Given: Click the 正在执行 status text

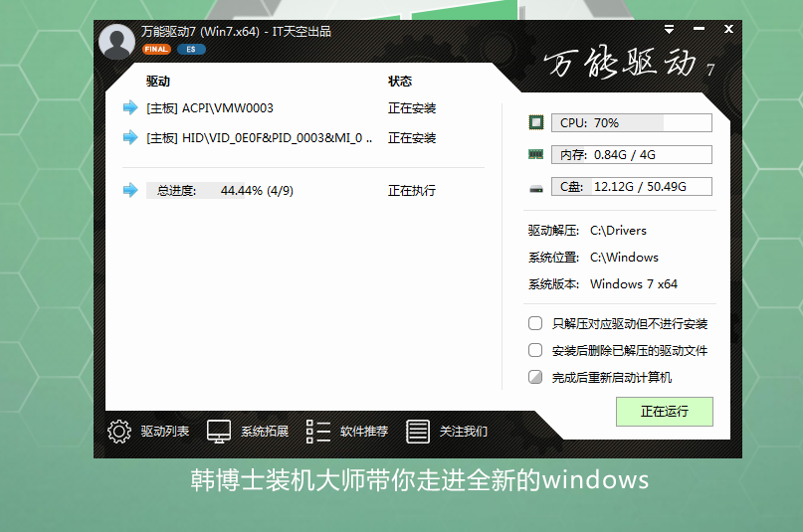Looking at the screenshot, I should pyautogui.click(x=412, y=190).
